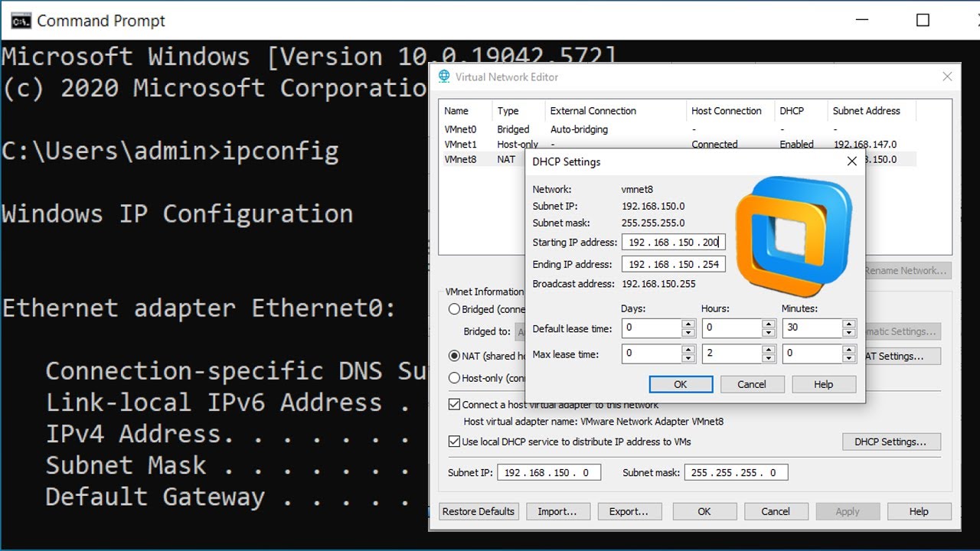Select the VMnet0 row
980x551 pixels.
click(678, 129)
